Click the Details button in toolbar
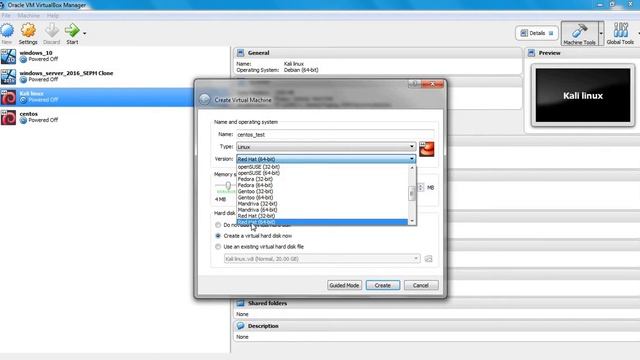Viewport: 640px width, 360px height. (536, 33)
